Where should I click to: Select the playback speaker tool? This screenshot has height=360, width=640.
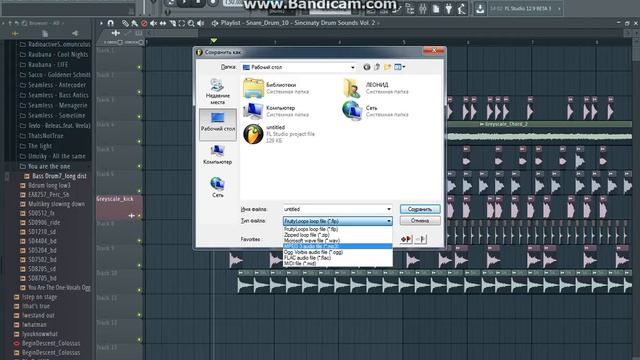(x=200, y=23)
